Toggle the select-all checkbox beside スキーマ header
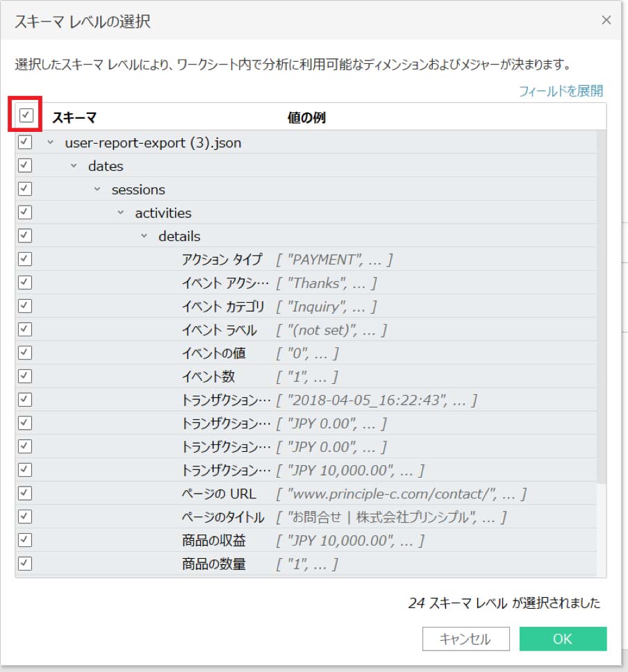The height and width of the screenshot is (672, 628). (26, 116)
